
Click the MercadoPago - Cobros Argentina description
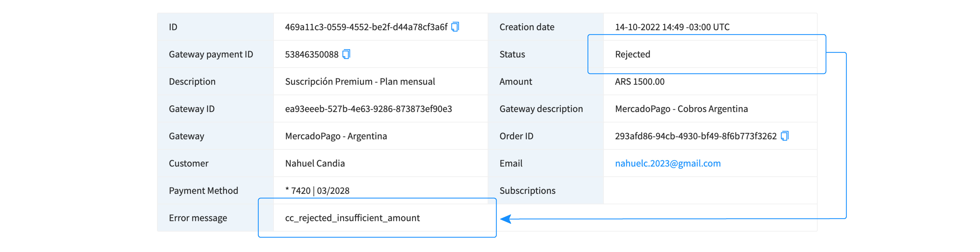681,109
